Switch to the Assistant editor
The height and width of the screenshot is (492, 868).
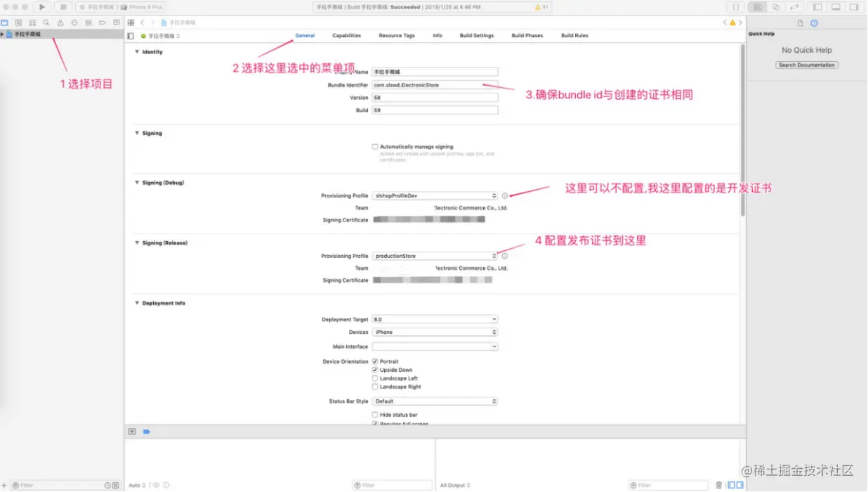tap(775, 6)
